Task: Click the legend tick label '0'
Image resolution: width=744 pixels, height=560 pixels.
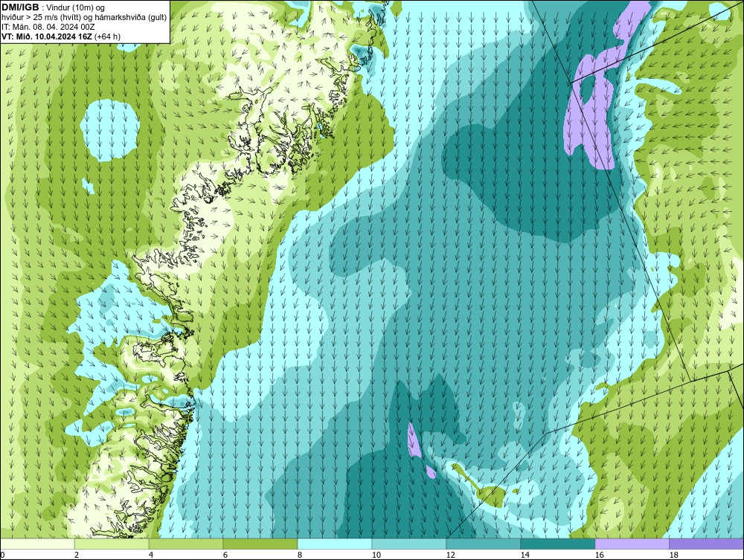Action: pos(2,555)
